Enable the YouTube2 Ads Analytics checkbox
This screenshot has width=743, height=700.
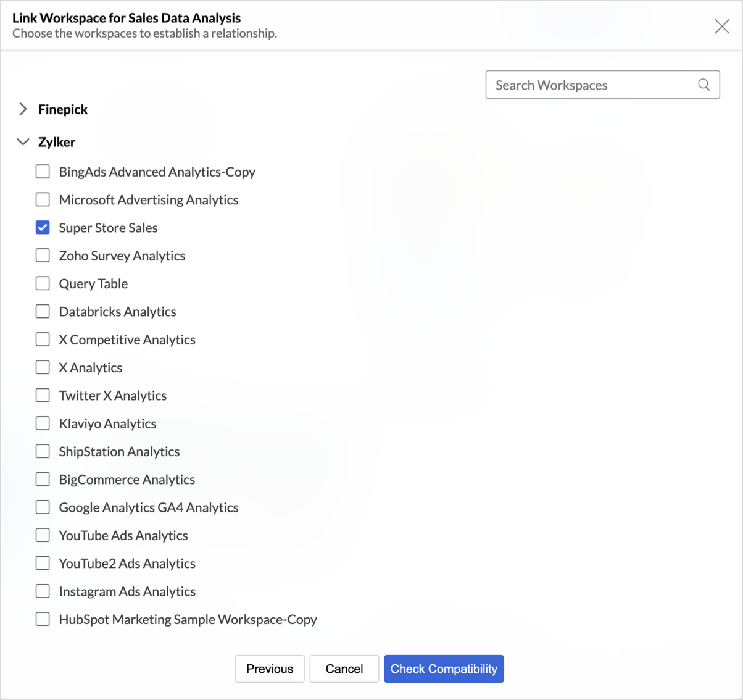tap(43, 563)
